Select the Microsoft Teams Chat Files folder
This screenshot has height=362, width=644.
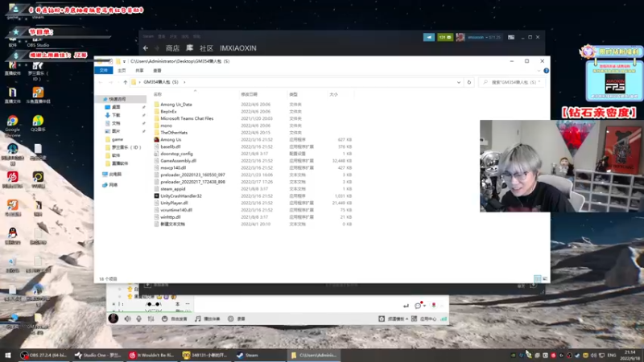click(187, 118)
